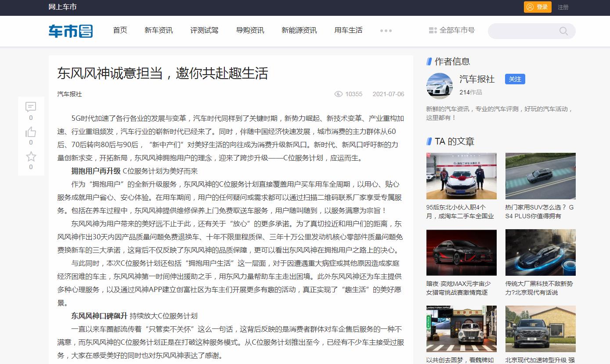Viewport: 610px width, 364px height.
Task: Go to the 首页 navigation tab
Action: [120, 30]
